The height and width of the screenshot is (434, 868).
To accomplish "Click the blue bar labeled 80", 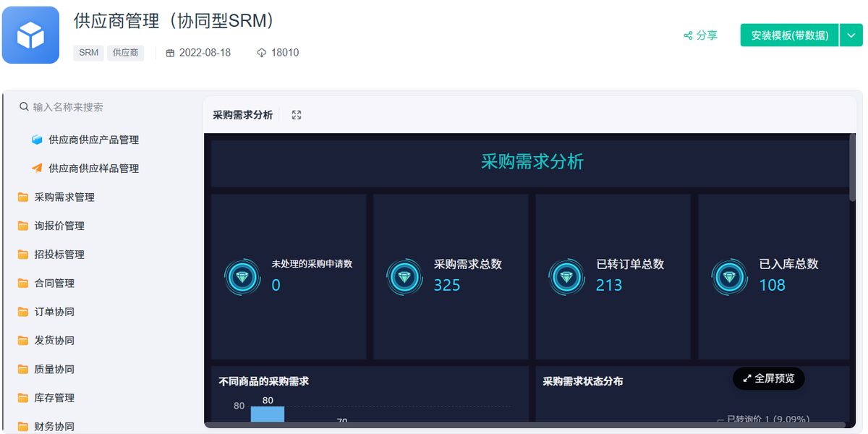I will coord(268,414).
